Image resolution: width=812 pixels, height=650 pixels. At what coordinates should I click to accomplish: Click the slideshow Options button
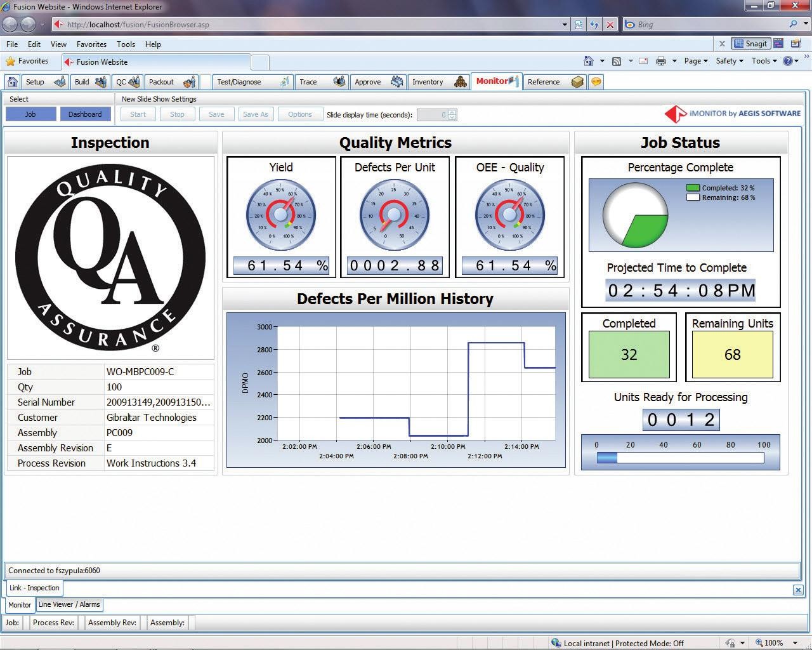pos(300,114)
